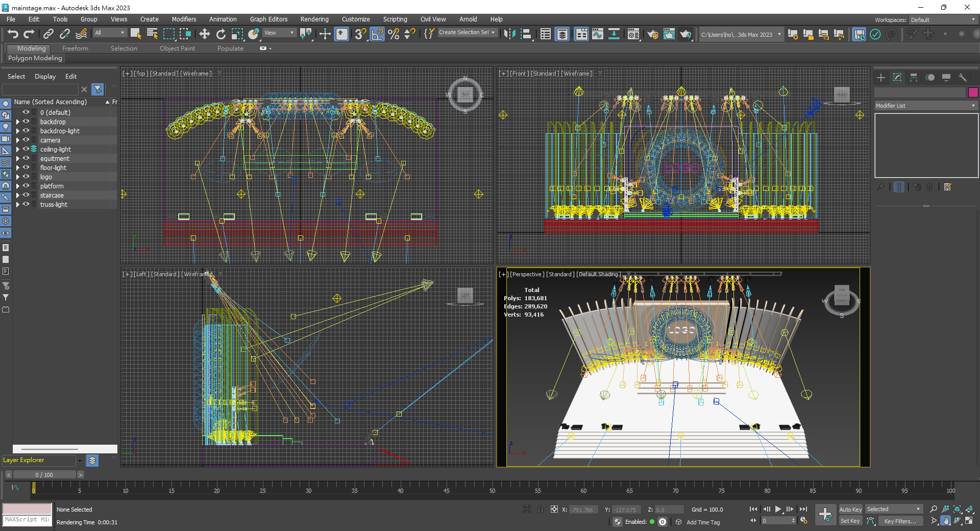The height and width of the screenshot is (531, 980).
Task: Open the Workspaces dropdown
Action: pos(943,20)
